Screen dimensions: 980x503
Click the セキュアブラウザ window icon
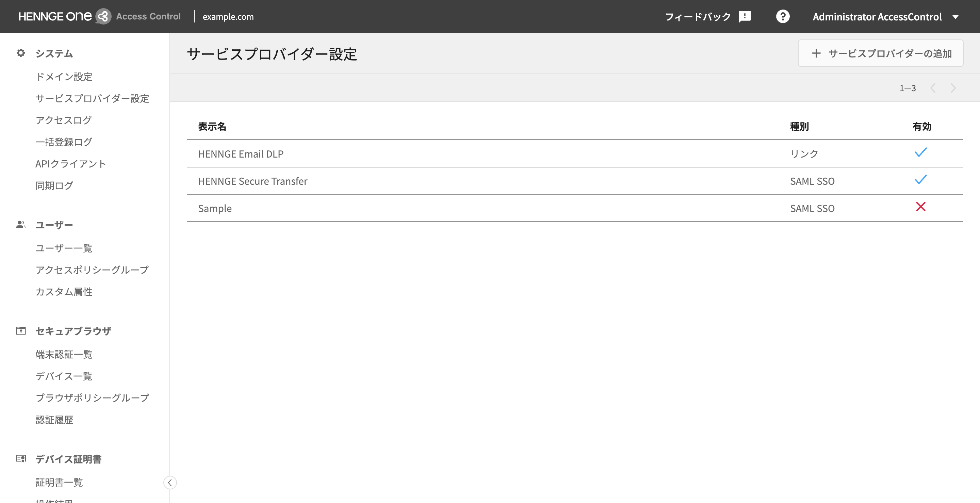[21, 331]
